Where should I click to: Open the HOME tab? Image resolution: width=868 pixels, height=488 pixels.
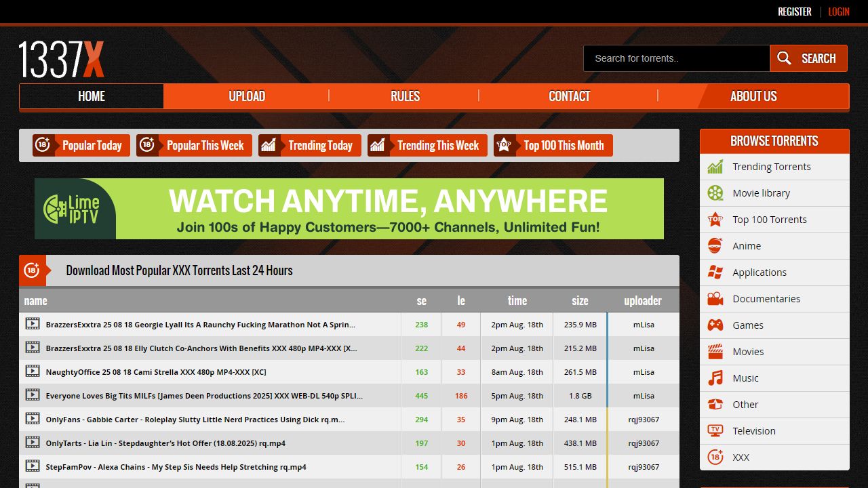pos(92,96)
